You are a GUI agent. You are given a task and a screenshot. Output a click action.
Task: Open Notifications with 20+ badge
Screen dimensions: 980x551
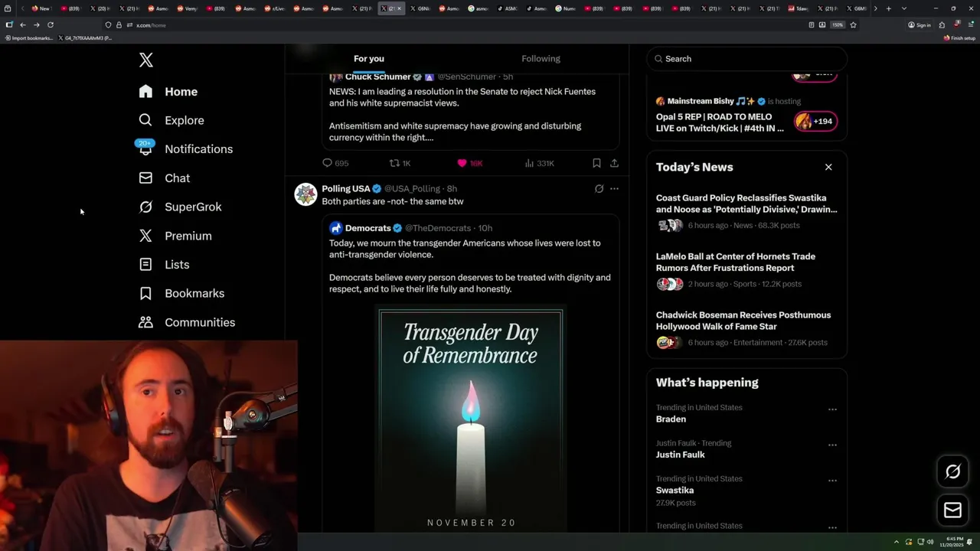coord(185,148)
